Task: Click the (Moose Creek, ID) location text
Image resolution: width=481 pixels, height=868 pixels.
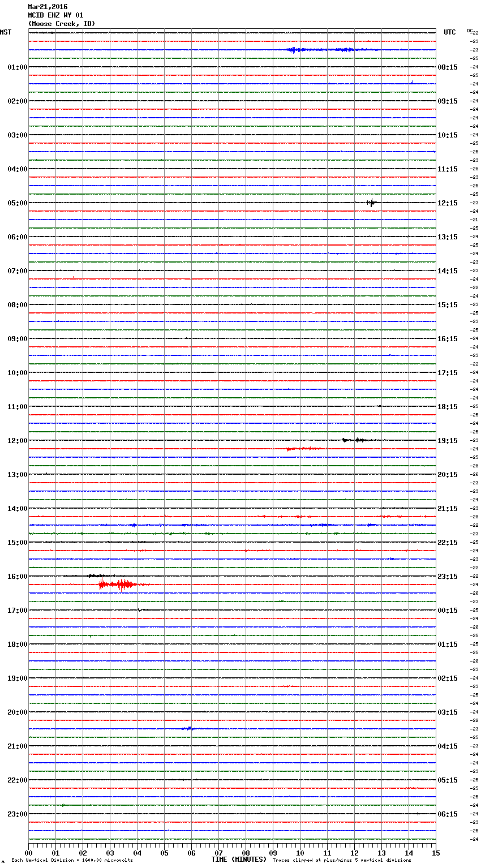Action: [61, 24]
